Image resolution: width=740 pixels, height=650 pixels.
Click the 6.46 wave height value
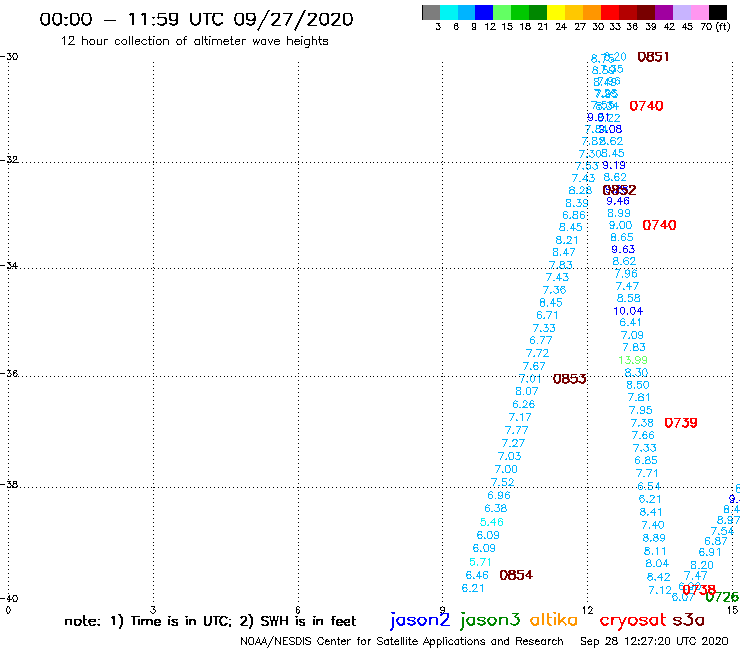click(477, 575)
